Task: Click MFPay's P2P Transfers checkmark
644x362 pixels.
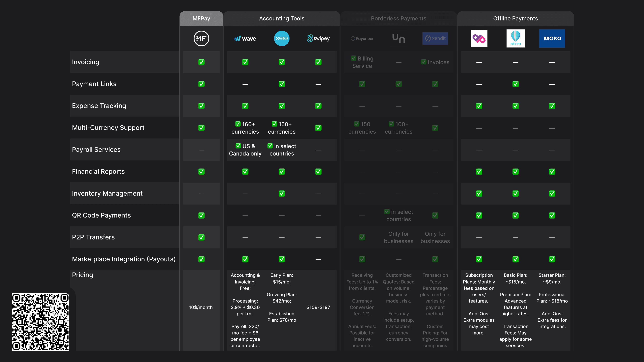Action: click(201, 237)
